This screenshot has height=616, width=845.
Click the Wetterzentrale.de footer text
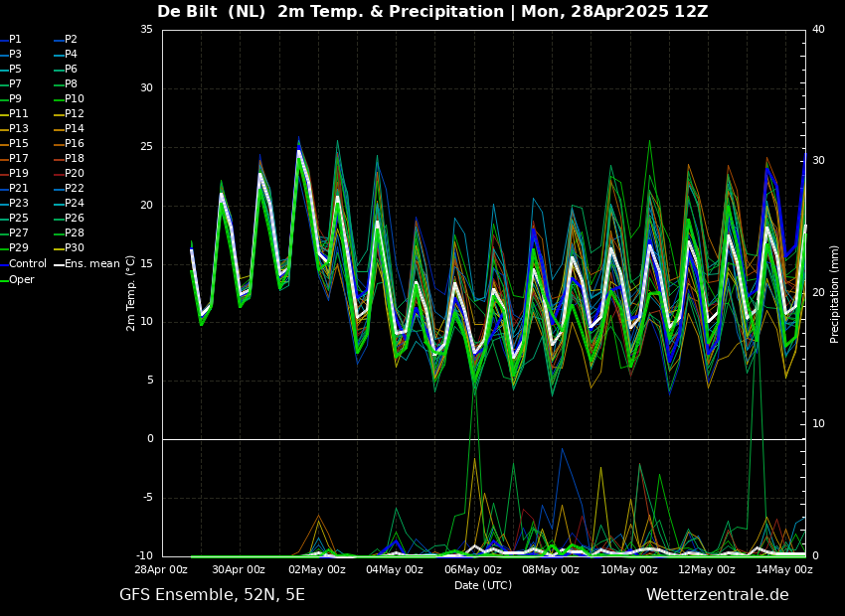[x=717, y=595]
